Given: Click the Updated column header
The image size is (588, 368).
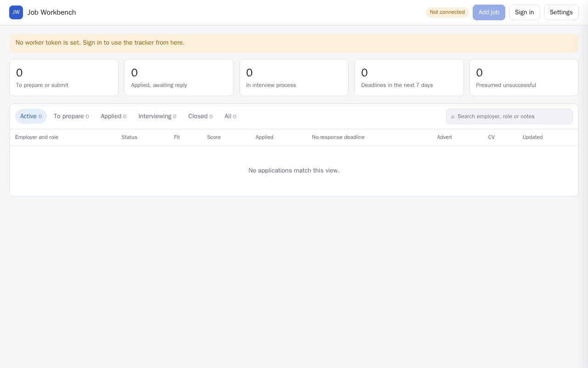Looking at the screenshot, I should click(x=533, y=137).
